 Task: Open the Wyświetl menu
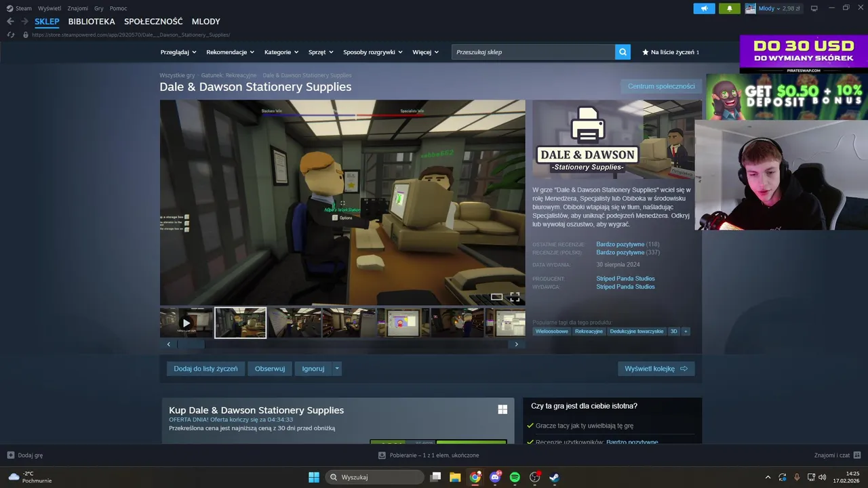tap(49, 8)
